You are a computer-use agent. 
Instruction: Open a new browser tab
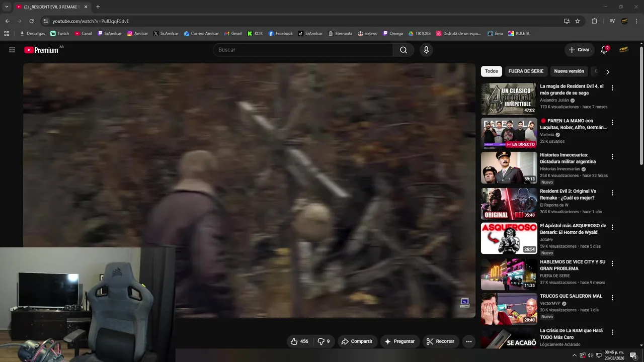(98, 7)
